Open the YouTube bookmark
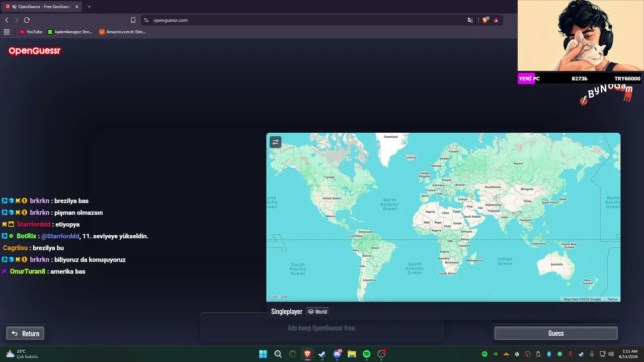This screenshot has height=362, width=644. [x=31, y=32]
